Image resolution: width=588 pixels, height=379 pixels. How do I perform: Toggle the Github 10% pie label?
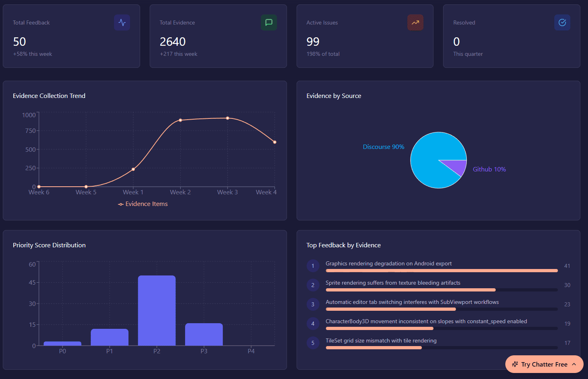point(489,169)
